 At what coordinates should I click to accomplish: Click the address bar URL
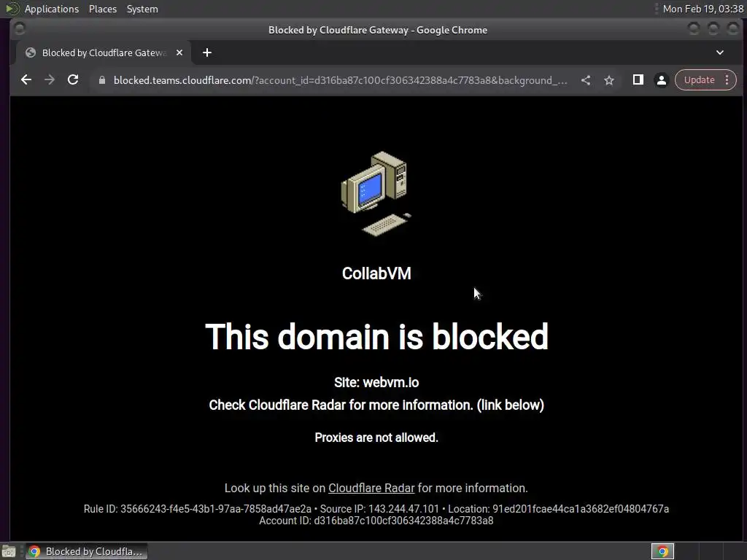click(x=340, y=80)
